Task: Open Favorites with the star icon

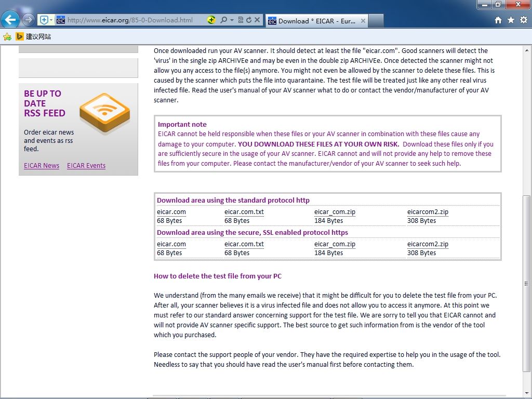Action: click(511, 20)
